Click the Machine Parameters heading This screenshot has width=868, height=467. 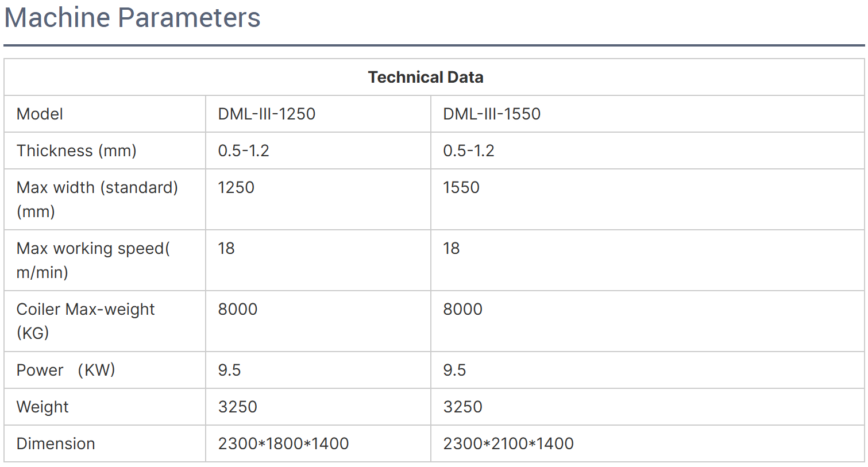[132, 17]
